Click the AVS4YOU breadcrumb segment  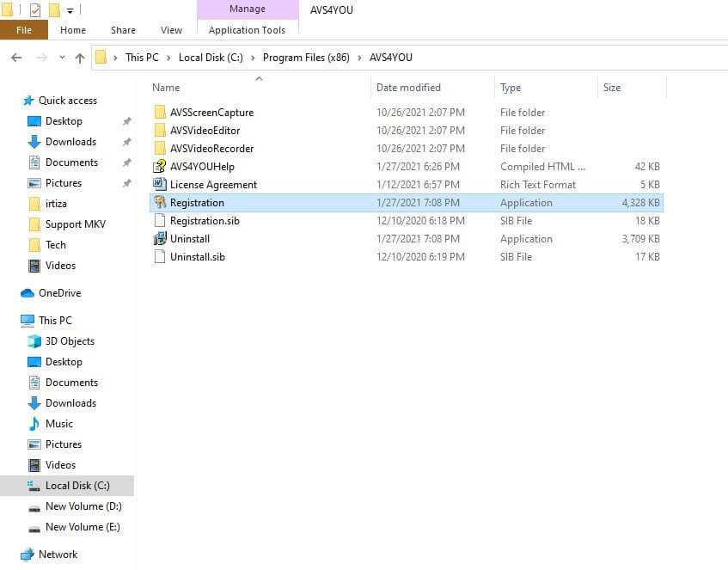pos(391,58)
